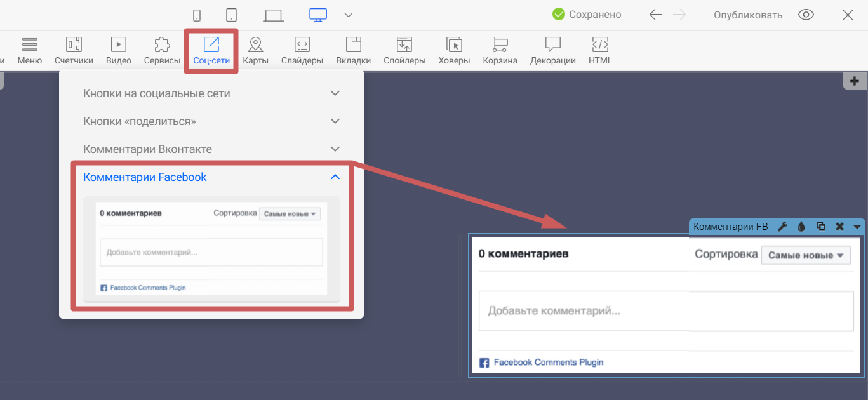Click the Добавьте комментарий input field
The width and height of the screenshot is (868, 400).
(665, 311)
